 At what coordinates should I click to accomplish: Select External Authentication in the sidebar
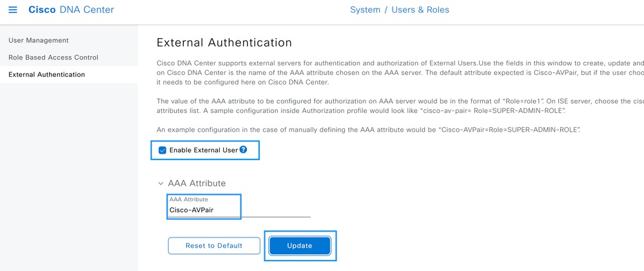click(x=46, y=74)
